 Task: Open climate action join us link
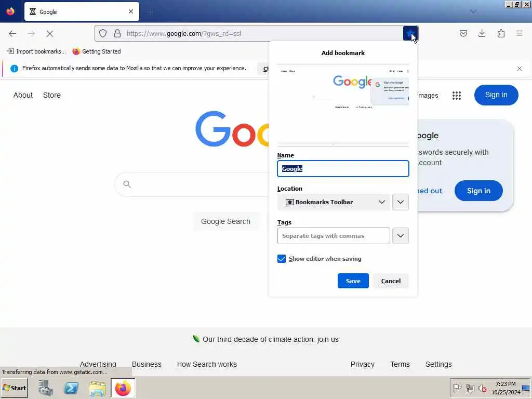pos(270,339)
